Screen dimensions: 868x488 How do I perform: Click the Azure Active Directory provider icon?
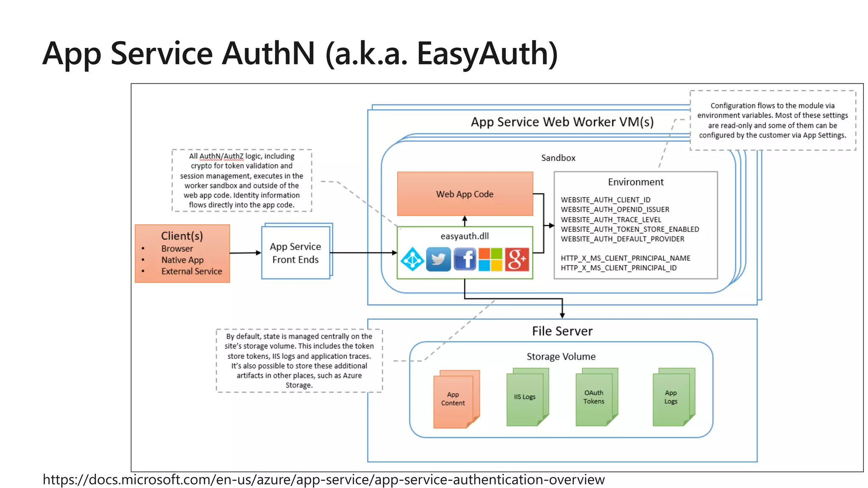click(x=412, y=259)
